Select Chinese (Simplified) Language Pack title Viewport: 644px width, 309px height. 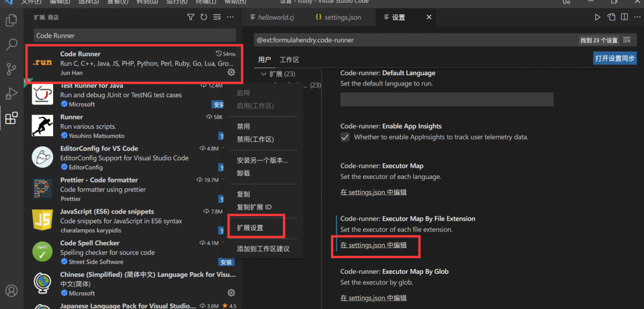148,274
